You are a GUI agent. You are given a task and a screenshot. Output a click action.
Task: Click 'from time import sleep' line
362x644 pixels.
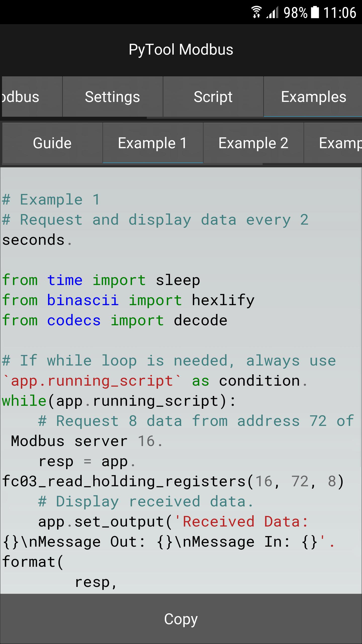click(101, 280)
